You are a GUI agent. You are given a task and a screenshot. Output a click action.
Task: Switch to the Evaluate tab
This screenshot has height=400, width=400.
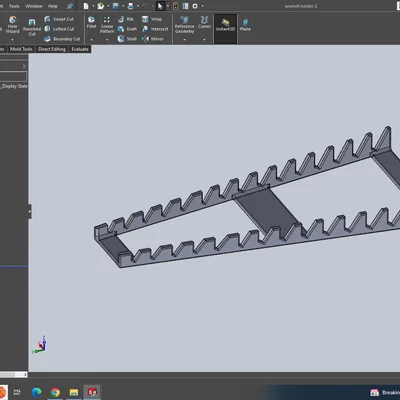80,49
